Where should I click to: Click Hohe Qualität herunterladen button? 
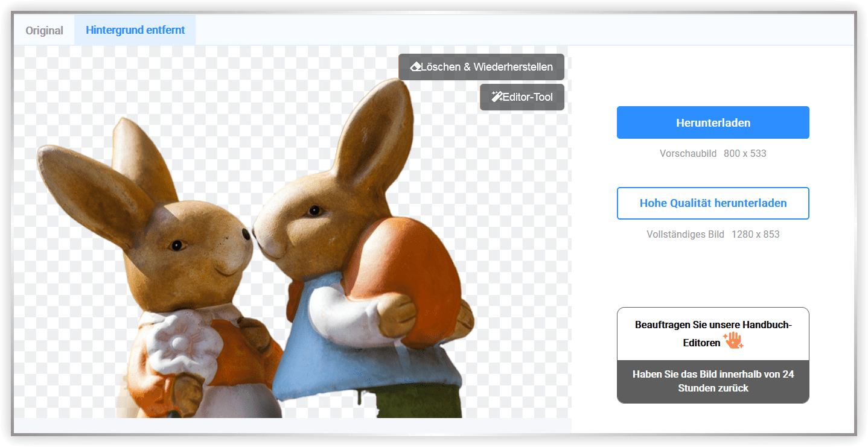point(713,203)
